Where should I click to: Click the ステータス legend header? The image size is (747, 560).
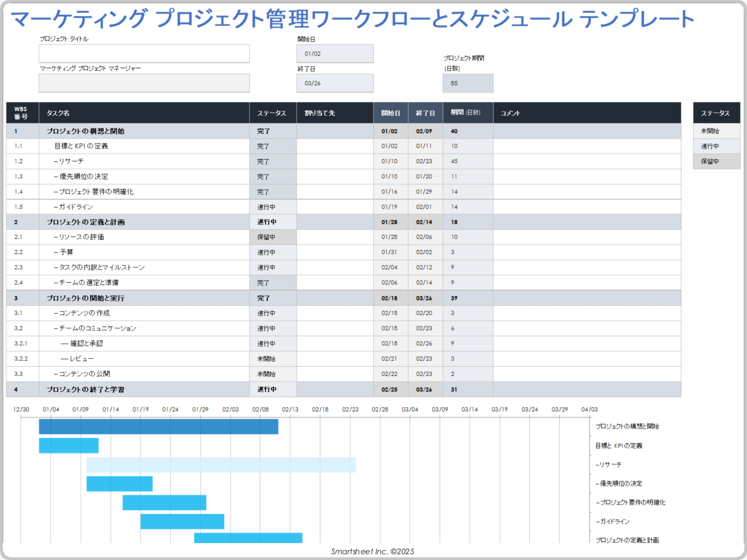(x=717, y=113)
